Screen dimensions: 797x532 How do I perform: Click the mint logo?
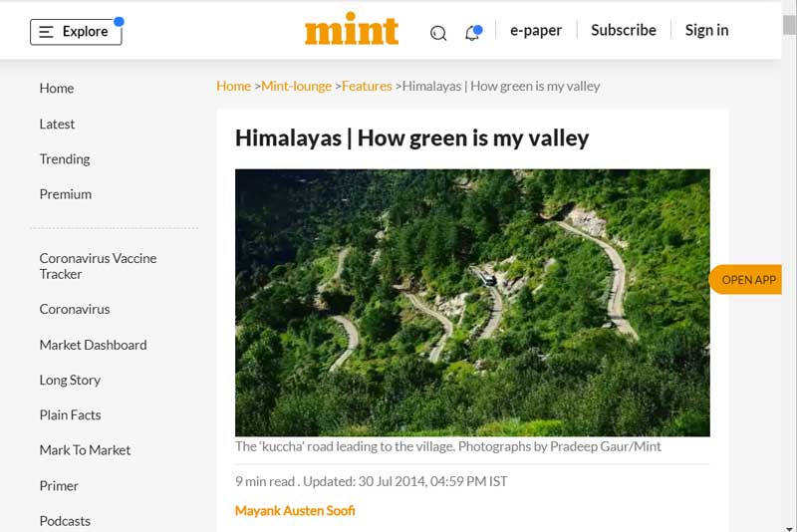(x=352, y=29)
